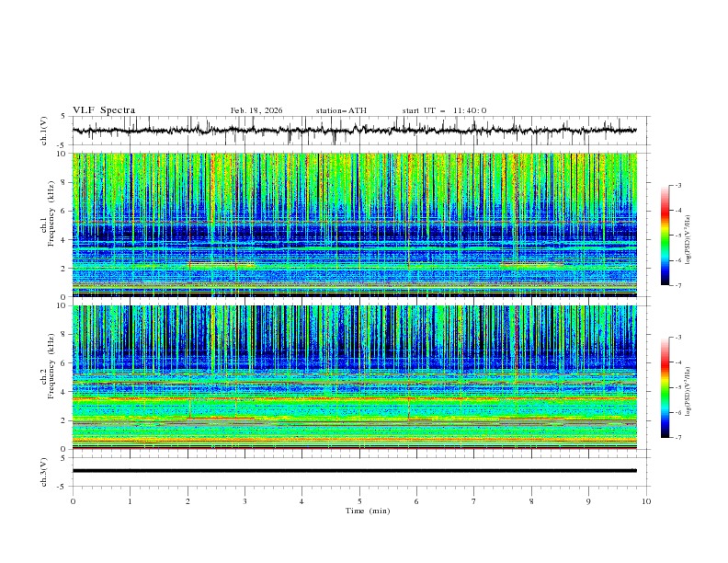
Task: Click the VLF Spectra title text
Action: [x=104, y=110]
